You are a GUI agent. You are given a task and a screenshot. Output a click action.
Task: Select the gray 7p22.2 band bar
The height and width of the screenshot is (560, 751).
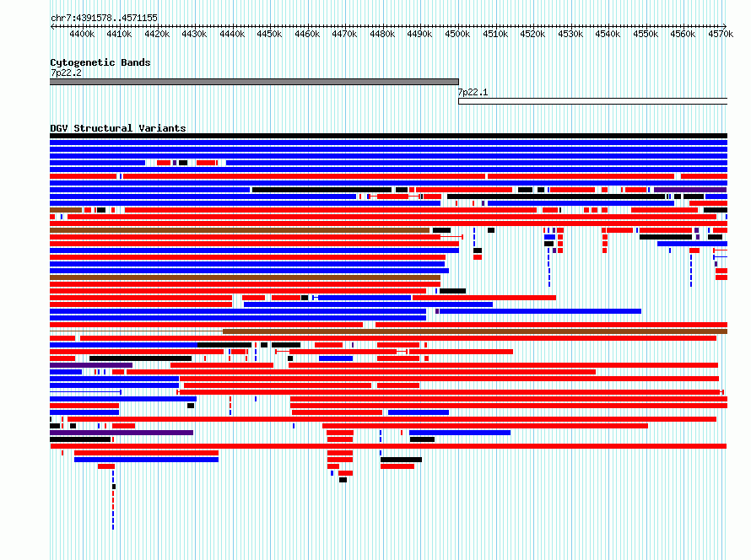pos(254,82)
